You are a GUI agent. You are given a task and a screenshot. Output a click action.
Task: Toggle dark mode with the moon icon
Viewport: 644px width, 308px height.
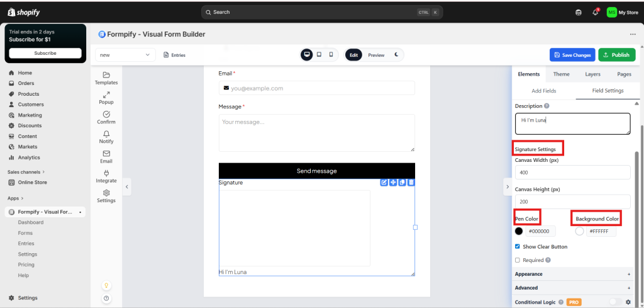coord(396,55)
